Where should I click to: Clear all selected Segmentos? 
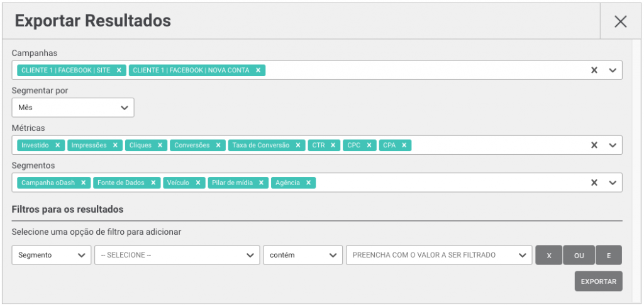pos(594,183)
